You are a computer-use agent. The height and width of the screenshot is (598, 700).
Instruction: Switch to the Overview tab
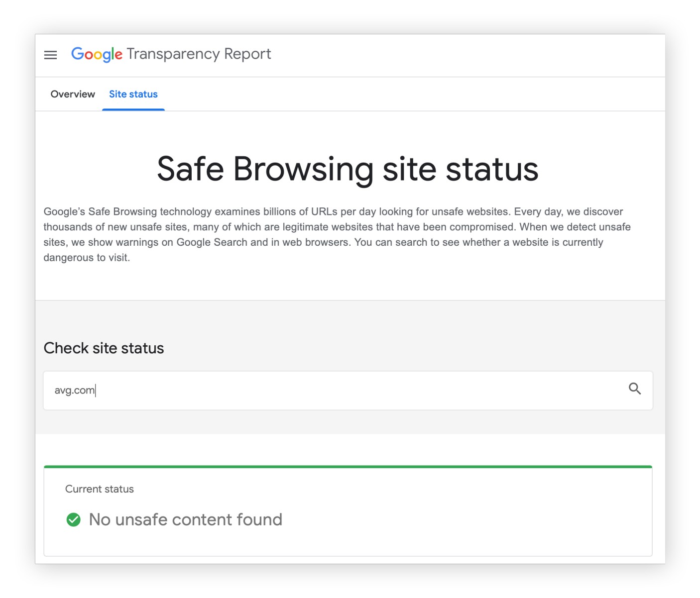(73, 94)
